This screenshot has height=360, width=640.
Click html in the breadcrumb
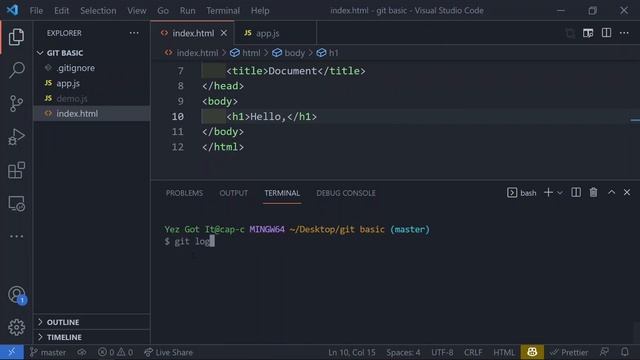(x=246, y=53)
